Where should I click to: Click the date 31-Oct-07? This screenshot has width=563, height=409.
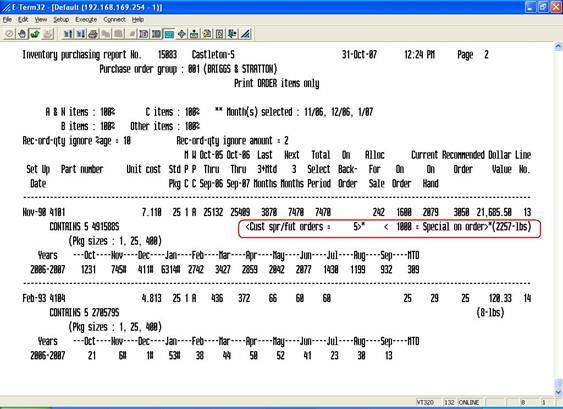pos(359,55)
